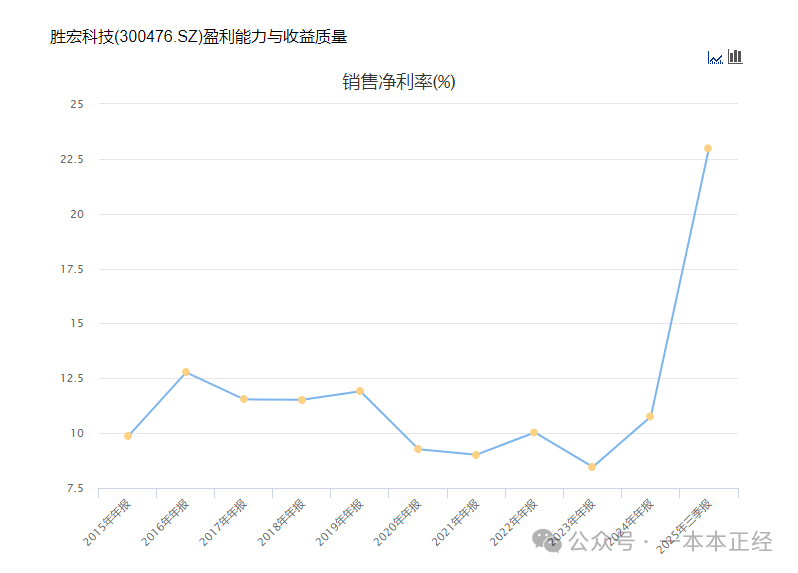Click the 胜宏科技(300476.SZ) heading text
The image size is (798, 573).
coord(126,37)
